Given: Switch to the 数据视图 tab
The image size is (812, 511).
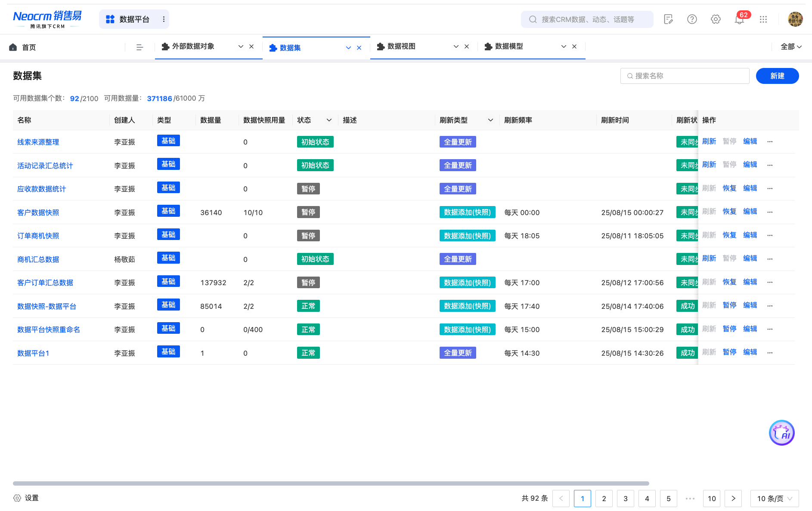Looking at the screenshot, I should click(401, 46).
